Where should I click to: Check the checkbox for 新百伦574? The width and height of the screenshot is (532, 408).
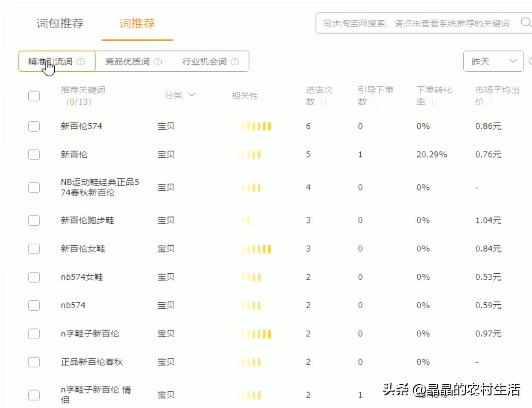34,126
